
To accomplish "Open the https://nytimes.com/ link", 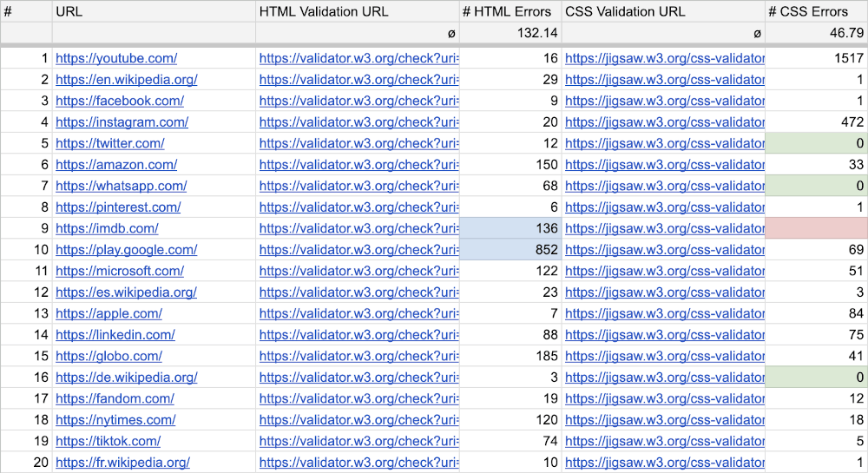I will point(115,420).
